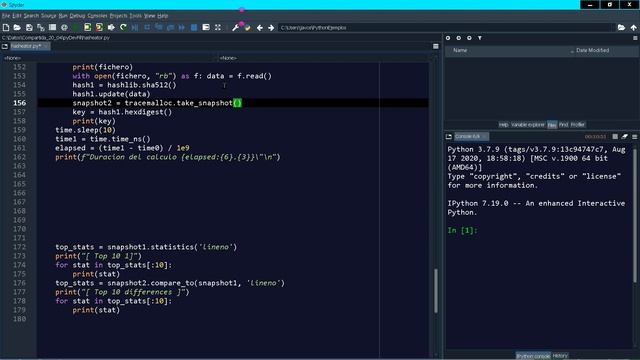Browse a working directory folder icon
This screenshot has height=360, width=640.
[621, 27]
